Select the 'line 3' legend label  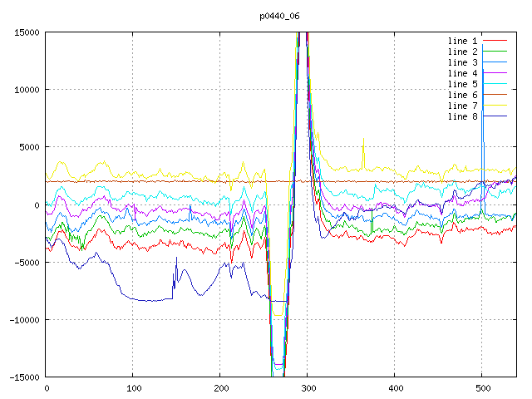463,62
